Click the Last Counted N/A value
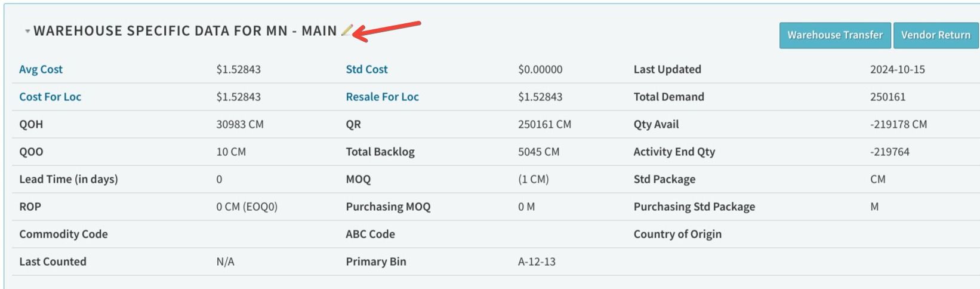 225,262
